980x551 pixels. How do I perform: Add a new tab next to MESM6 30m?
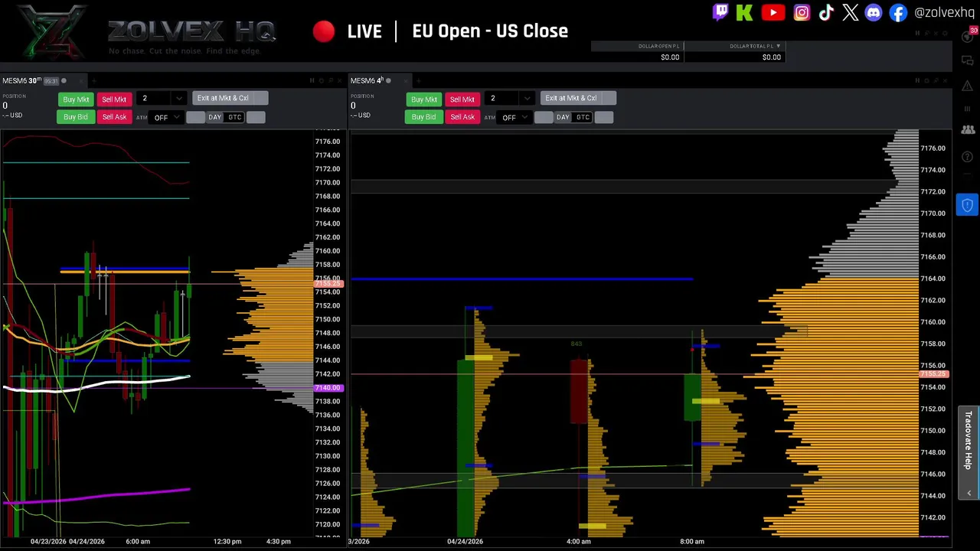94,80
